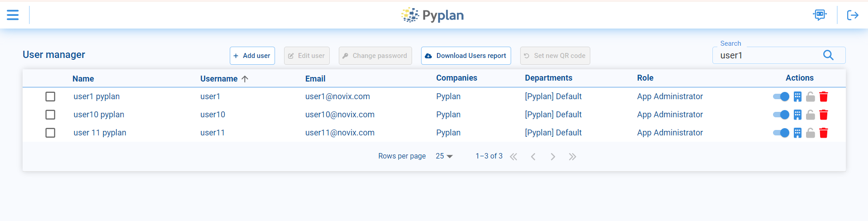Select the checkbox for user1 pyplan
868x221 pixels.
tap(50, 96)
